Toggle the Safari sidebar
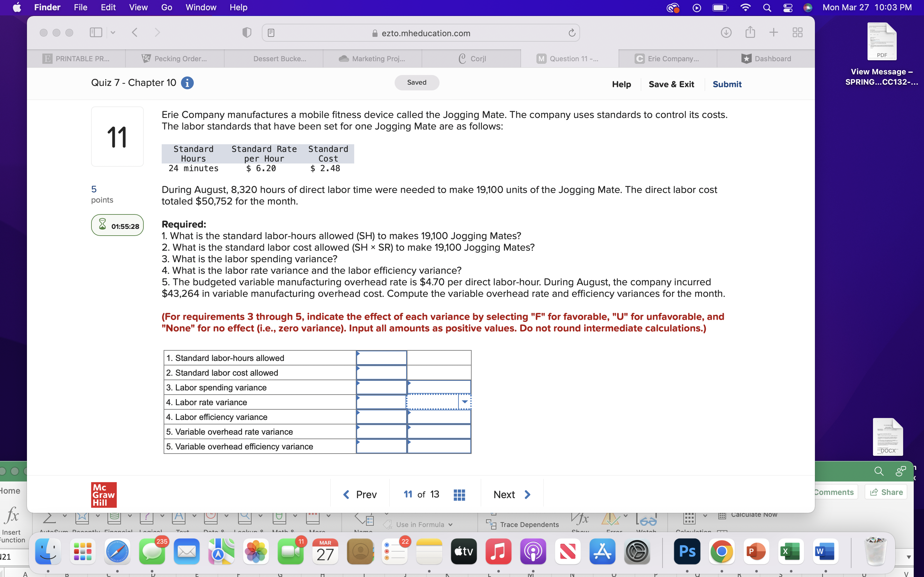 click(x=96, y=32)
